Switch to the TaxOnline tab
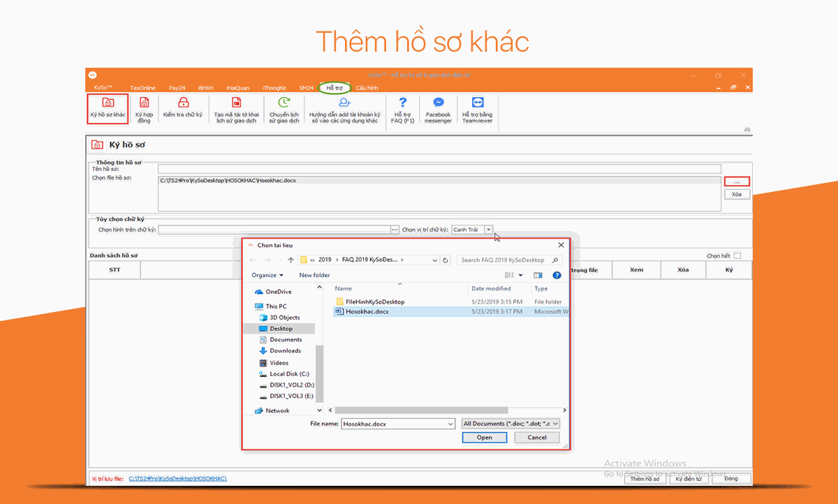The image size is (838, 504). coord(142,88)
